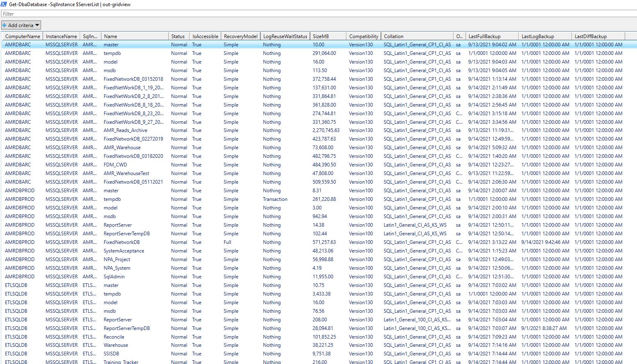Select the SystemAcceptance database row
Image resolution: width=637 pixels, height=364 pixels.
(x=124, y=251)
